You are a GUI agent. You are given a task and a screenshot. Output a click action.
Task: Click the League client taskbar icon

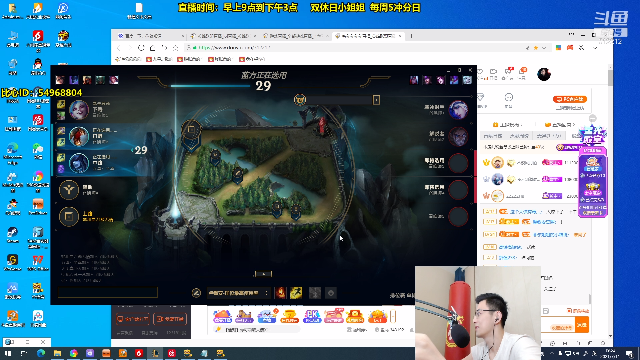[155, 353]
